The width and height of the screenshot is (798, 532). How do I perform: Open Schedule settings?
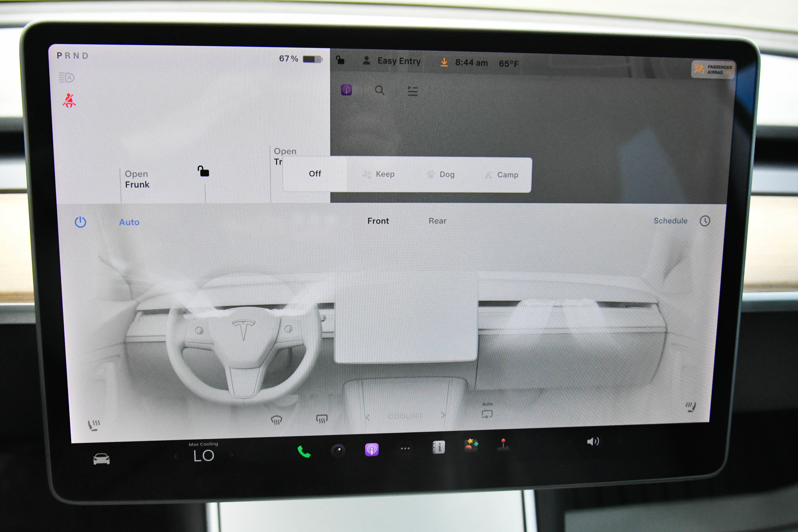(x=670, y=221)
